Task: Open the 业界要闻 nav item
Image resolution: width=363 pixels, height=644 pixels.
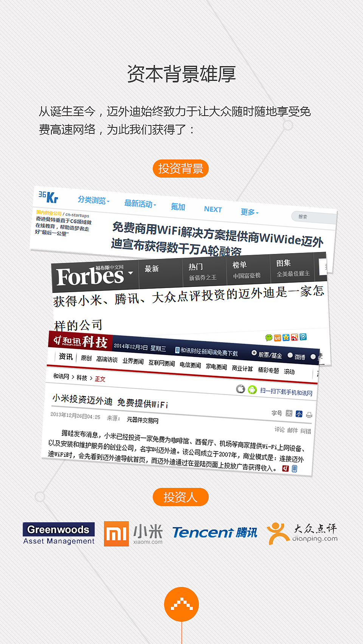Action: pyautogui.click(x=133, y=361)
